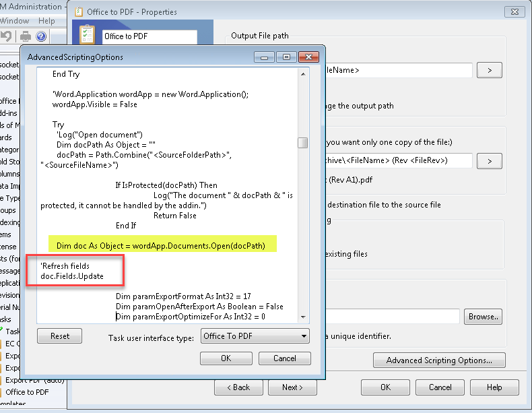
Task: Click the printer icon in toolbar
Action: (26, 36)
